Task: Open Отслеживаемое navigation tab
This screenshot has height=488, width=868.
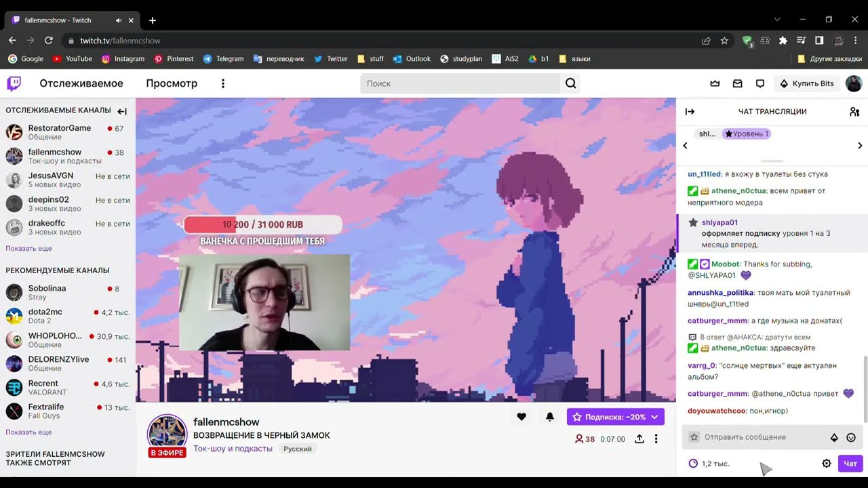Action: [x=81, y=83]
